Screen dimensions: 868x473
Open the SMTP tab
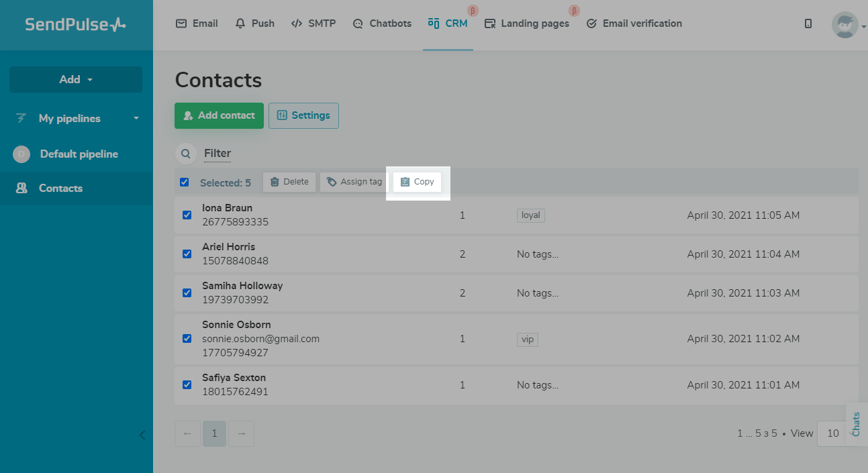313,23
